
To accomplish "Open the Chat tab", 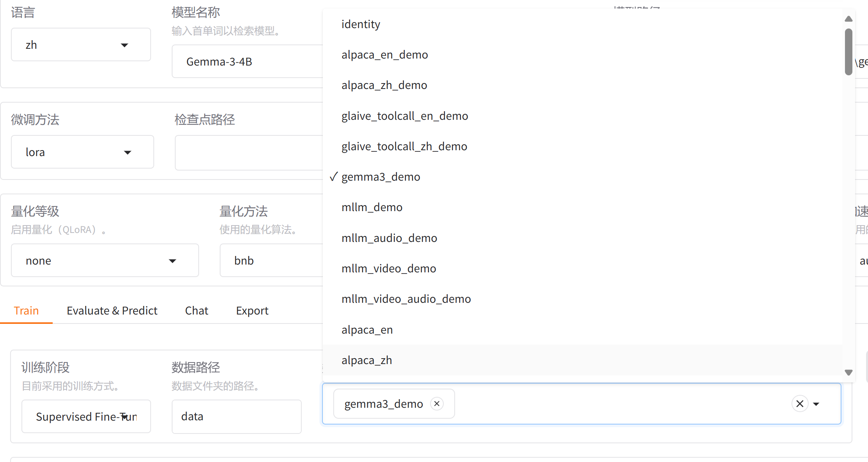I will pos(196,311).
